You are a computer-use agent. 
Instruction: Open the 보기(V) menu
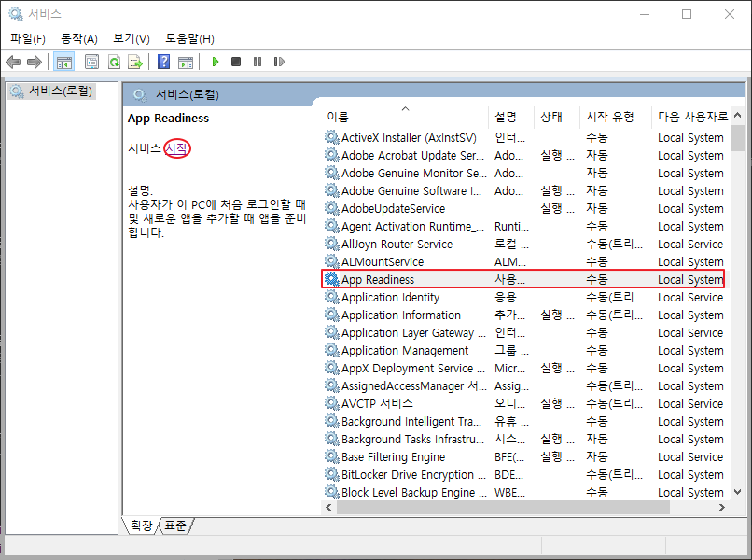tap(132, 39)
